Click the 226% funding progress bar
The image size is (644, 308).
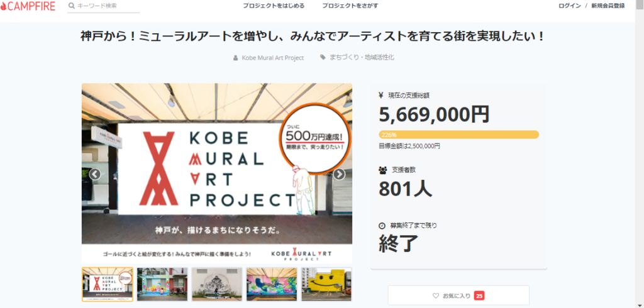pyautogui.click(x=458, y=135)
